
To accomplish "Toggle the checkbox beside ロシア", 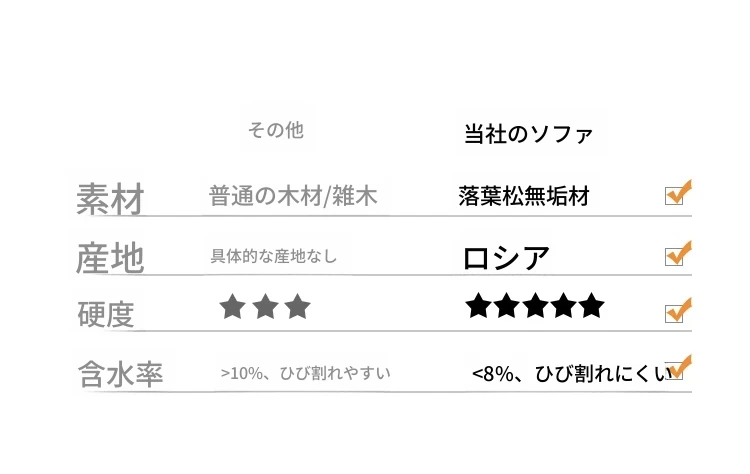I will (x=675, y=255).
